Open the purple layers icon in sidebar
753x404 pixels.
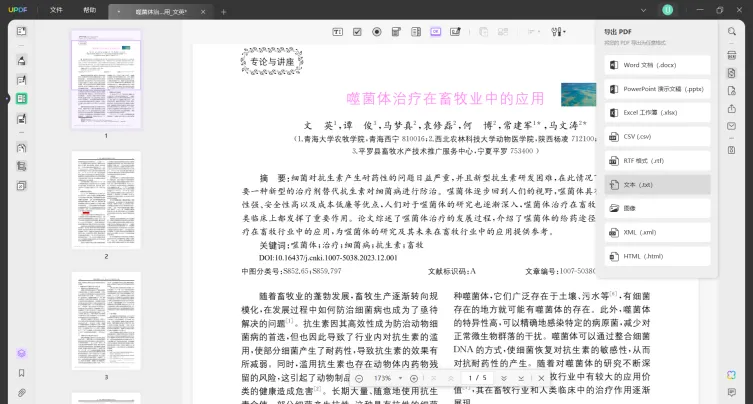(x=21, y=354)
